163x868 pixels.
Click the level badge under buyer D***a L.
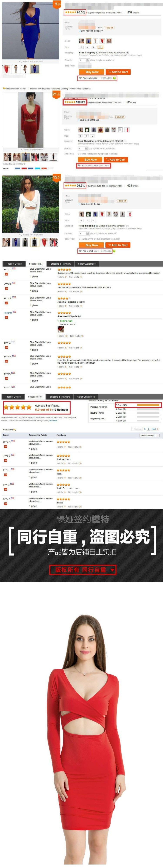pos(6,274)
